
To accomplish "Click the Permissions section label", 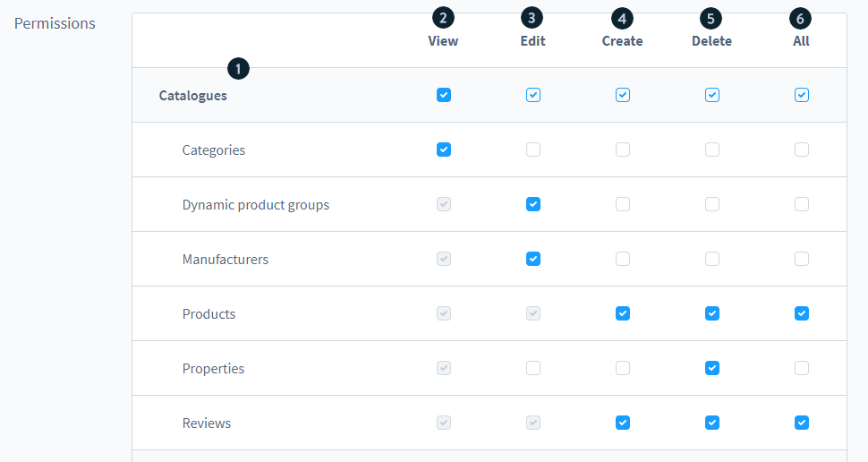I will point(55,23).
